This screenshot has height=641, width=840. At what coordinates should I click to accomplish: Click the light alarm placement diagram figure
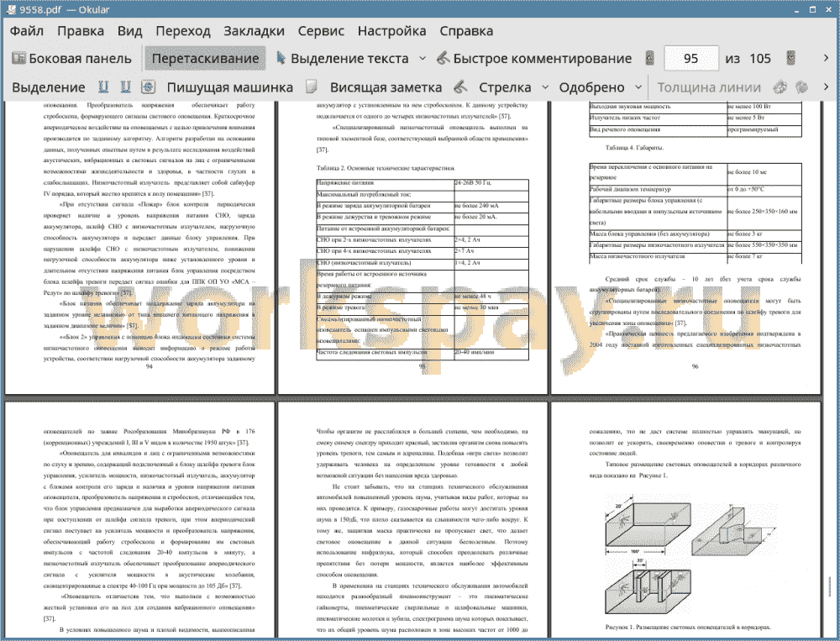[x=689, y=556]
